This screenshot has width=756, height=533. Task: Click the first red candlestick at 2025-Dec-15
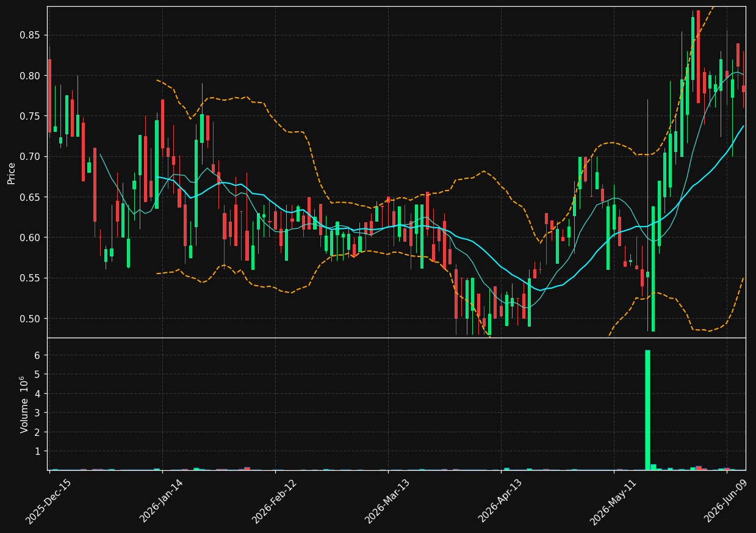coord(49,96)
